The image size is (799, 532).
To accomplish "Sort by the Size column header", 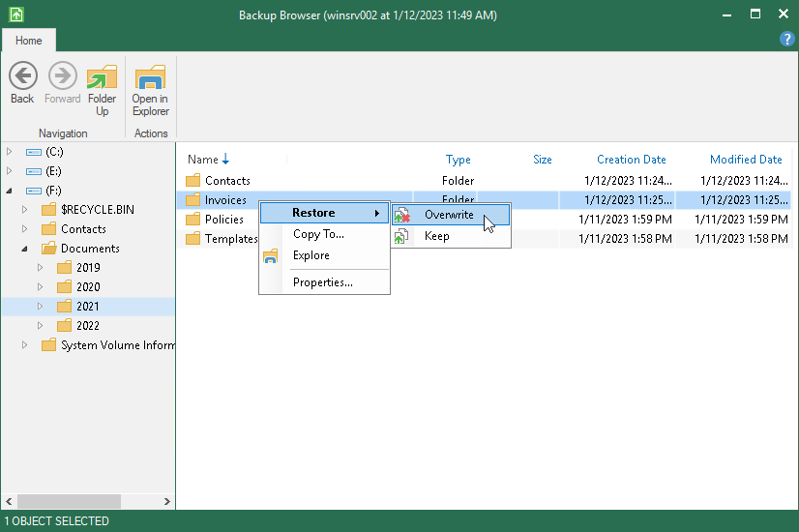I will point(542,160).
